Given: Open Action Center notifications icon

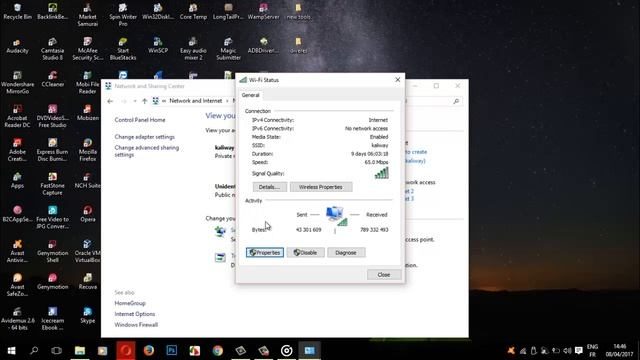Looking at the screenshot, I should [578, 351].
